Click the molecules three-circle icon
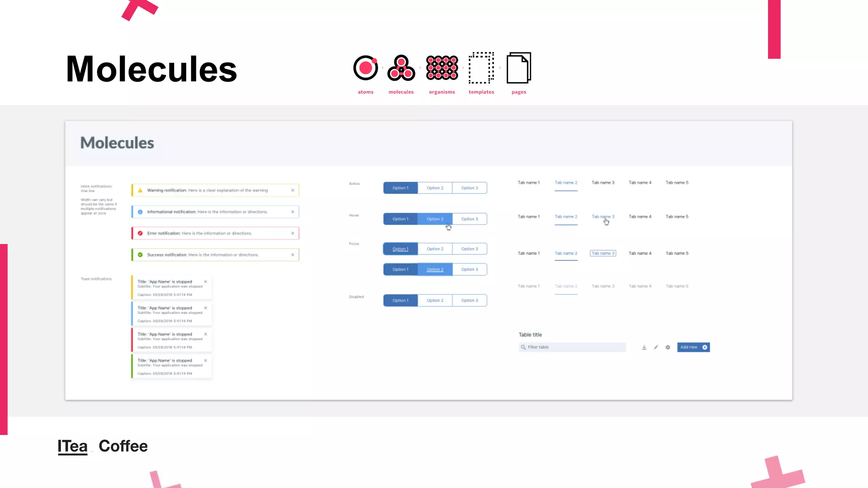The width and height of the screenshot is (868, 488). point(401,68)
